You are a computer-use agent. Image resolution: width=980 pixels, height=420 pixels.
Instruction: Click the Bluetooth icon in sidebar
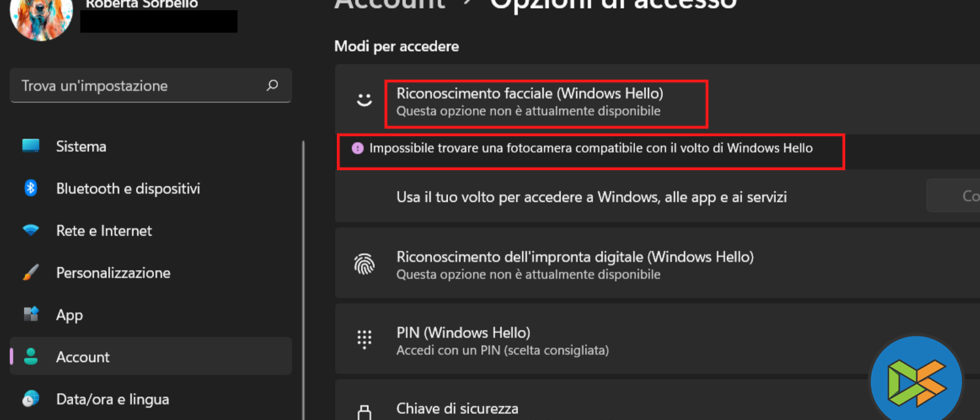tap(31, 189)
